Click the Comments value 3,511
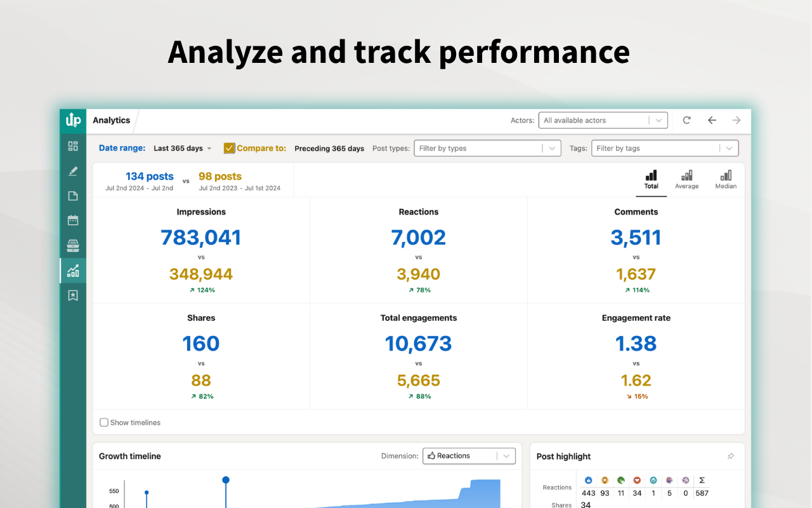The width and height of the screenshot is (812, 508). pyautogui.click(x=636, y=237)
